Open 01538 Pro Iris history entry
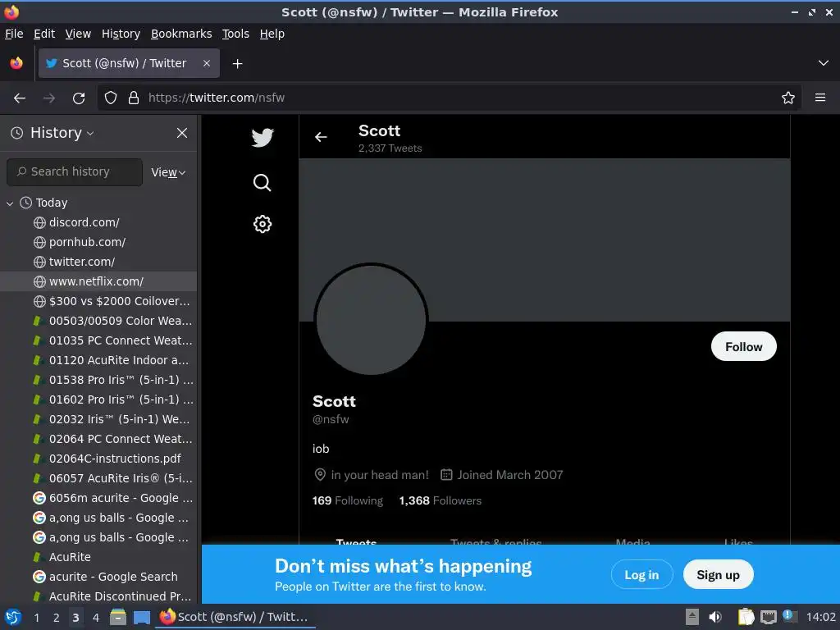The height and width of the screenshot is (630, 840). (98, 380)
